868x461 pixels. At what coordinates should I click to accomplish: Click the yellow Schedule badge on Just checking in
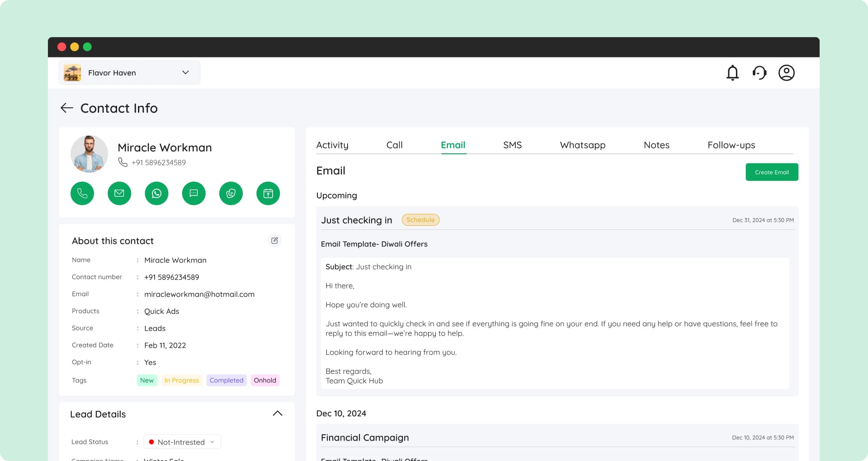[420, 220]
